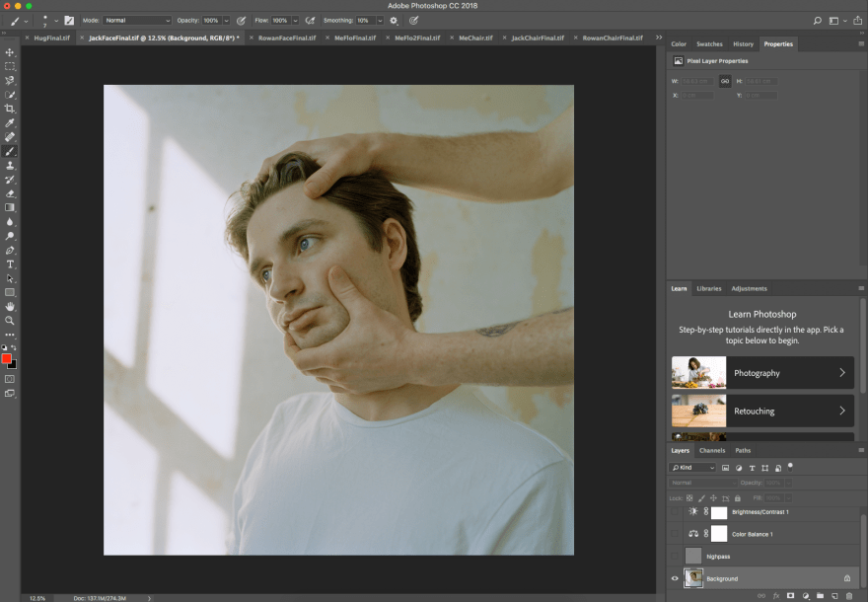
Task: Select the Hand tool
Action: click(10, 307)
